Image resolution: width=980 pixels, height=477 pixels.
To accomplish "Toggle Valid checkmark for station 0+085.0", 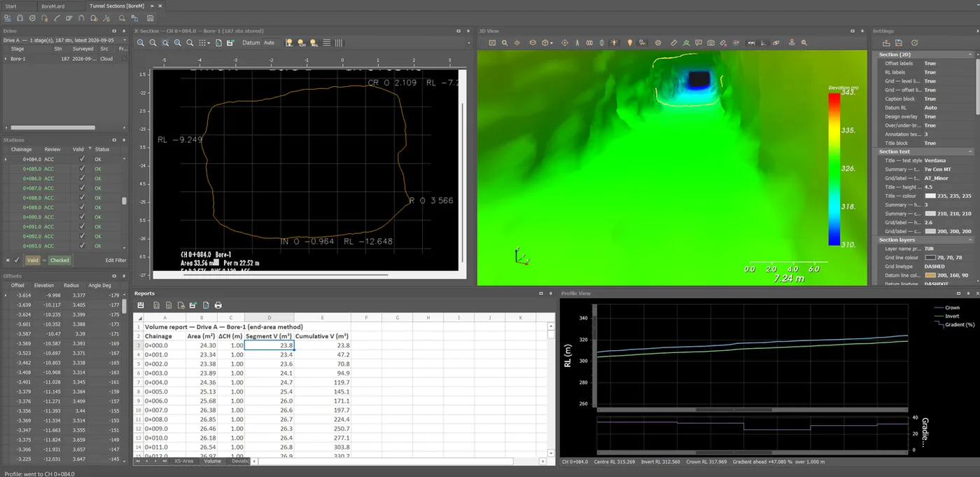I will [x=82, y=169].
